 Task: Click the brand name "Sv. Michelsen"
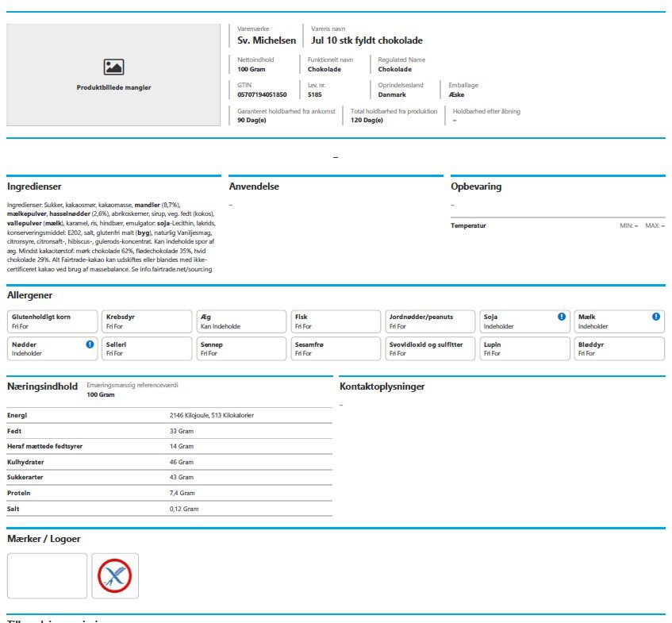click(x=267, y=40)
